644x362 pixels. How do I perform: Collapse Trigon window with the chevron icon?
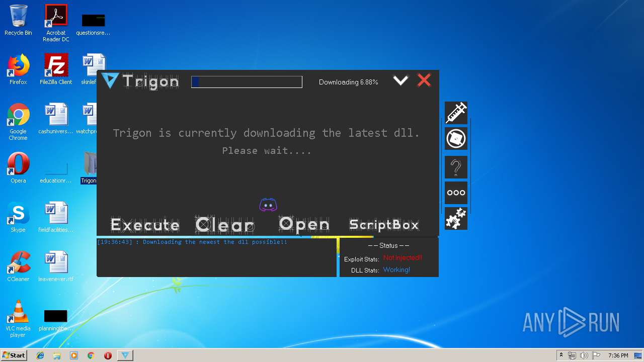tap(400, 80)
